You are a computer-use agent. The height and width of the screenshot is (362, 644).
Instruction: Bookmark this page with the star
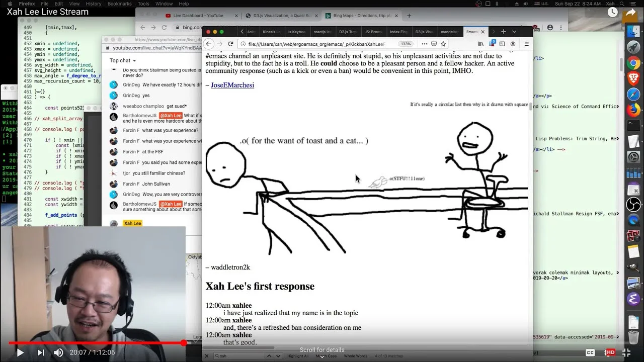443,44
